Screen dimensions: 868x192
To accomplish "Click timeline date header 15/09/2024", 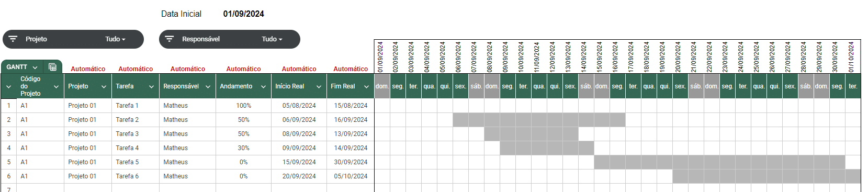I will click(x=601, y=57).
